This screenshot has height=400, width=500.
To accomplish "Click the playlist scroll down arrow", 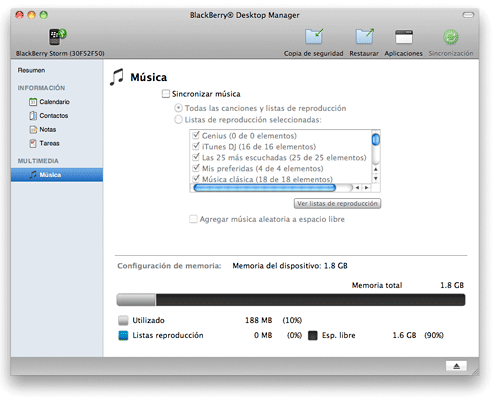I will click(376, 178).
